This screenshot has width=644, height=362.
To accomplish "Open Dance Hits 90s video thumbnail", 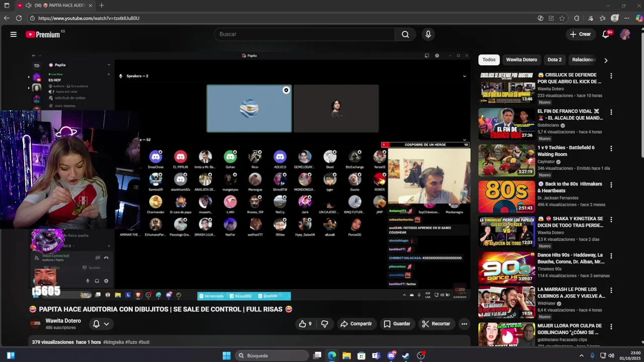I will click(x=507, y=267).
